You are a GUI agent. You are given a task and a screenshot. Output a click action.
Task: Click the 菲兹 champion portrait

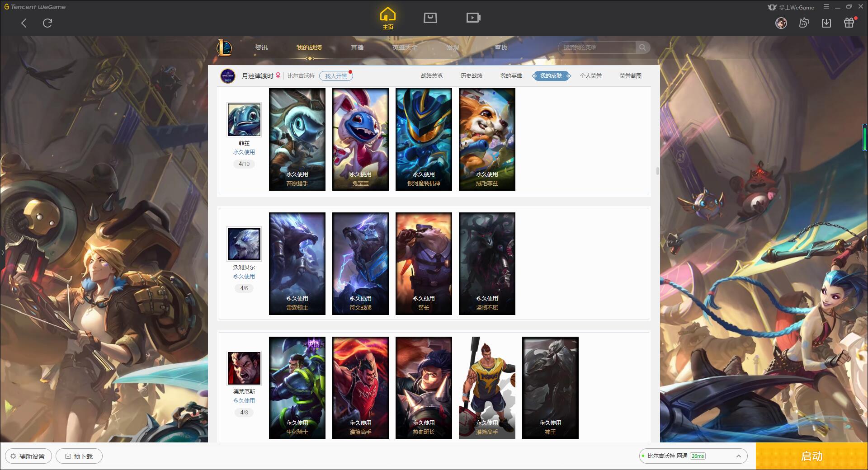point(244,120)
